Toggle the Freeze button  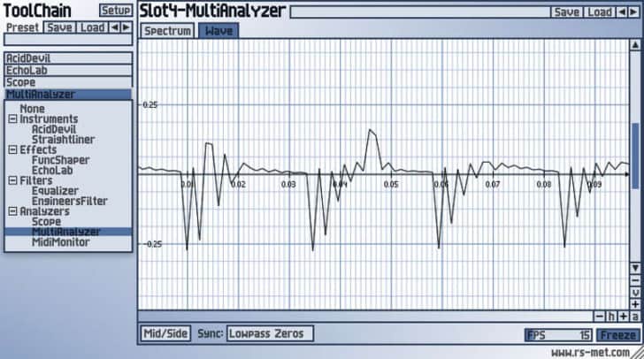pyautogui.click(x=618, y=335)
